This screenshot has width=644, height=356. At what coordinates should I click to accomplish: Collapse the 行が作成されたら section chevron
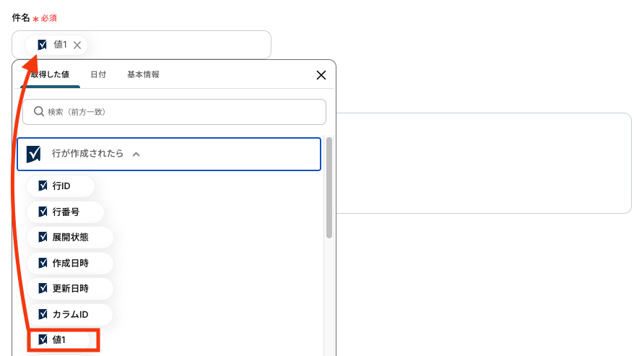[136, 154]
